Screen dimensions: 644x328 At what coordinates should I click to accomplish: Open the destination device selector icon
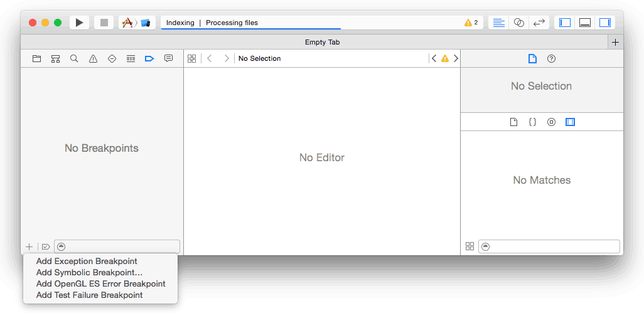(x=146, y=23)
